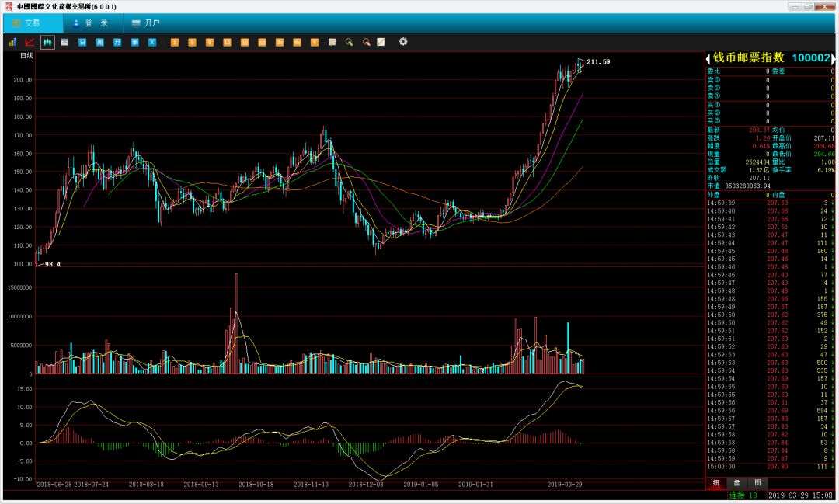Switch to the 图 chart tab

[757, 482]
